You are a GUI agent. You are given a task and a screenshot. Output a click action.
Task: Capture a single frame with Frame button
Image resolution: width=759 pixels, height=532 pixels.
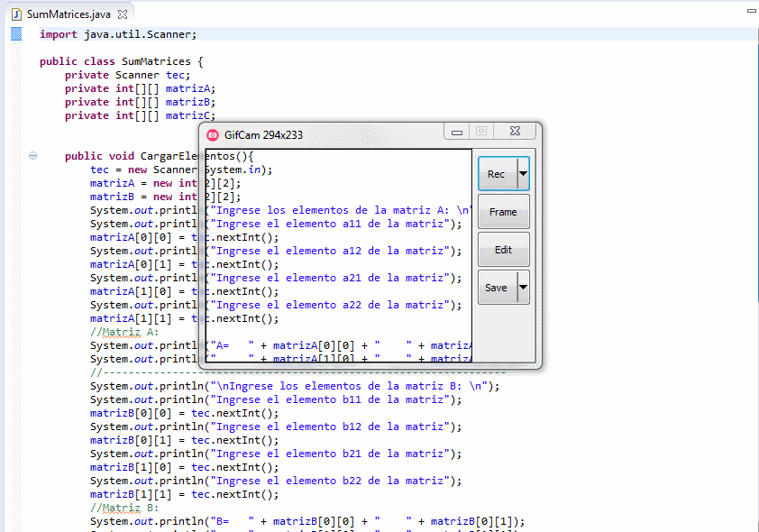tap(503, 212)
